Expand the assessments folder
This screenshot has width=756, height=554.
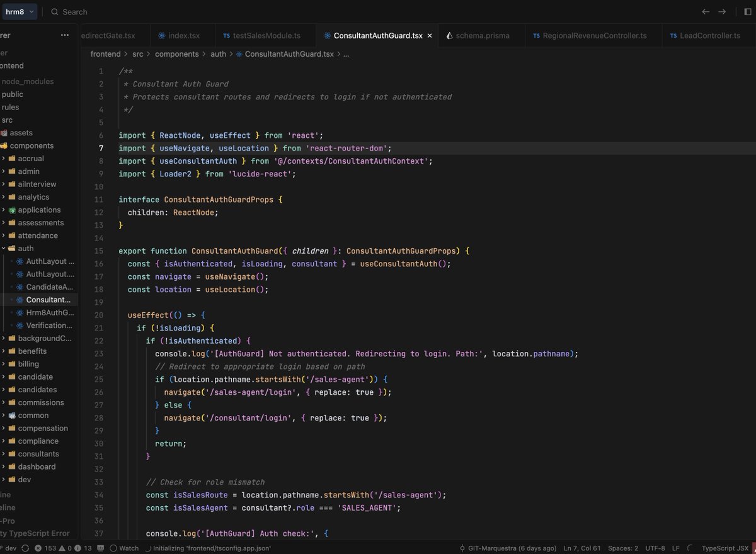(x=40, y=223)
